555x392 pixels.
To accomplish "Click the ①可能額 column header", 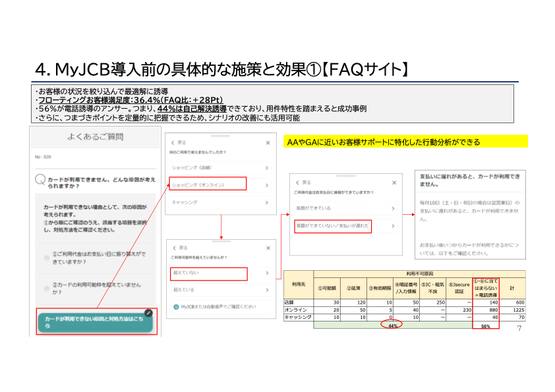I will 327,288.
